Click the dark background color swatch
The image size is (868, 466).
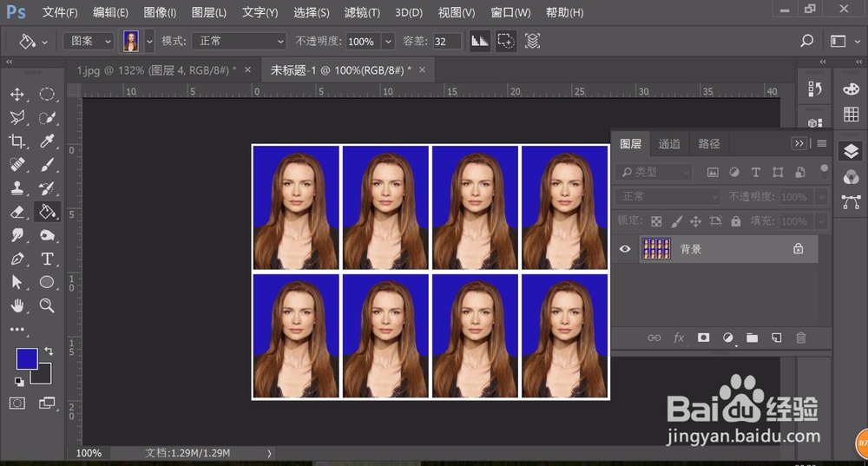coord(42,375)
